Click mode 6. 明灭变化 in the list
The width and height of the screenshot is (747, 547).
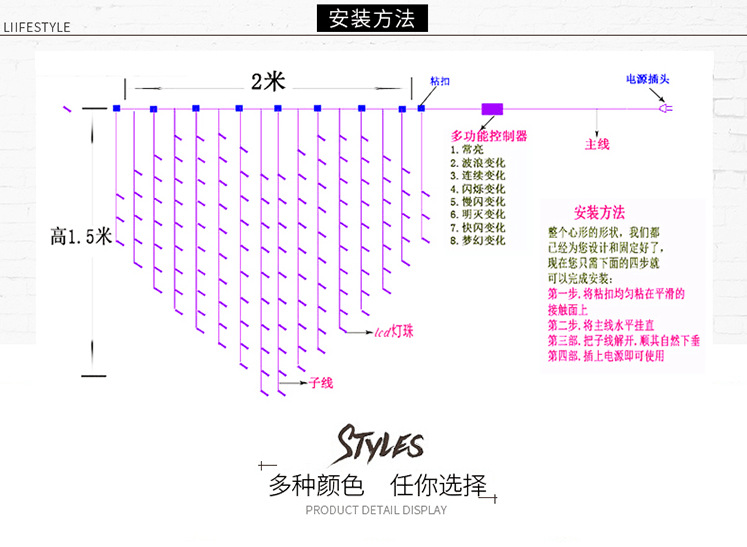[477, 214]
